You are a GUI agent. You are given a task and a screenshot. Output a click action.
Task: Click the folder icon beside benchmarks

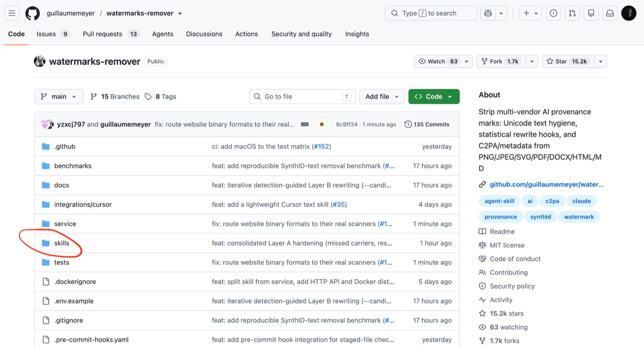click(x=46, y=166)
